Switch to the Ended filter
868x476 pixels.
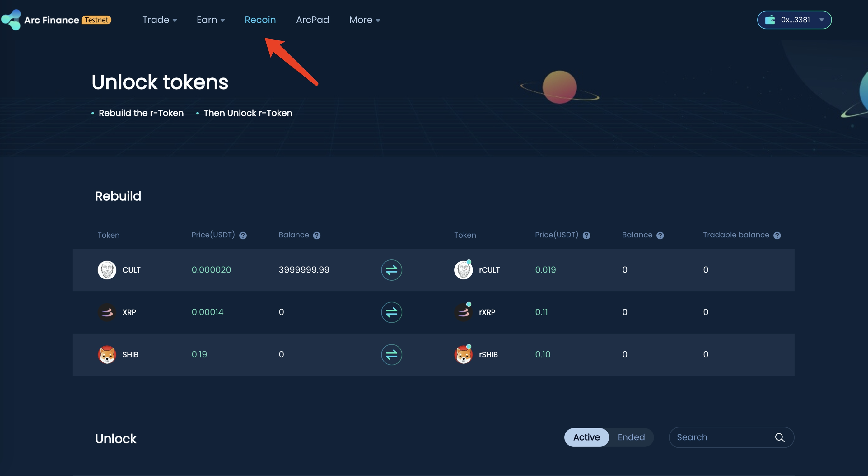(631, 437)
